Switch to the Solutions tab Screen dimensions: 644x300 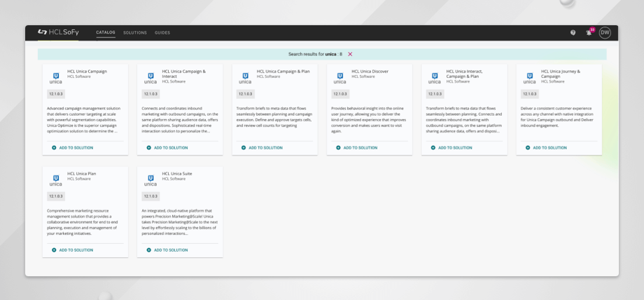[134, 32]
